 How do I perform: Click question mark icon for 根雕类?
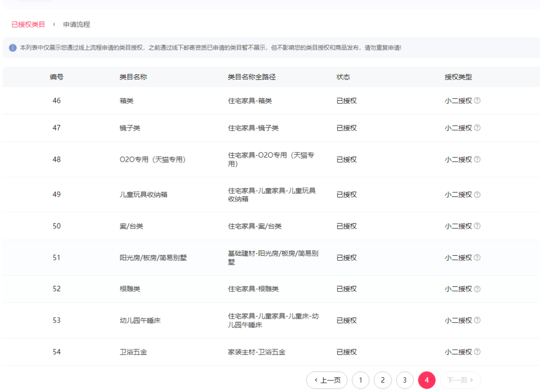click(x=477, y=289)
